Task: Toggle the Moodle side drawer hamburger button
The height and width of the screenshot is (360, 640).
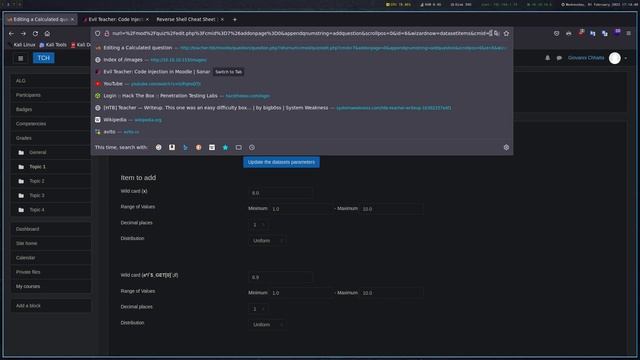Action: [20, 58]
